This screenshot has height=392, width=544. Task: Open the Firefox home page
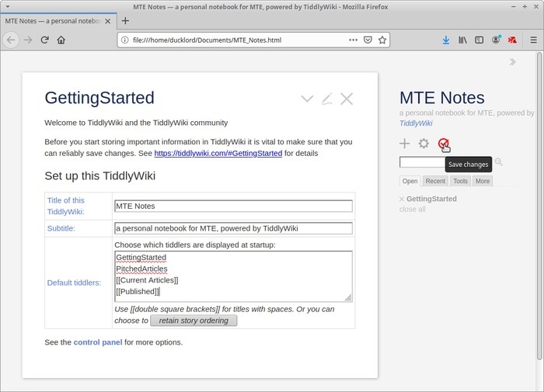click(x=61, y=40)
